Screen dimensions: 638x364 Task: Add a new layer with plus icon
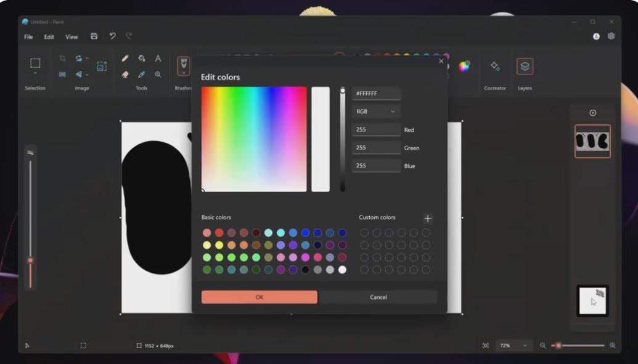tap(592, 113)
